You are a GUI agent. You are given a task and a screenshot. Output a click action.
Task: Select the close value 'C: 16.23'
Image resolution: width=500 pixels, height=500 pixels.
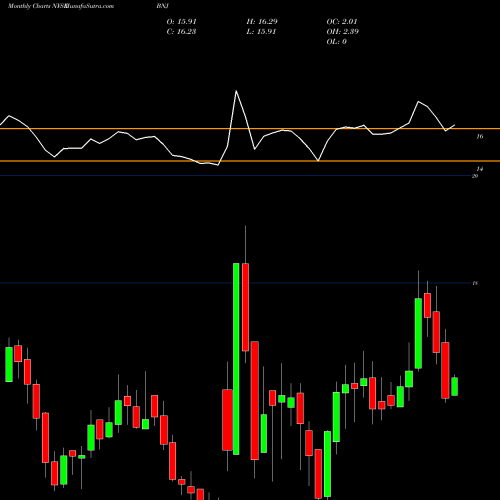click(181, 32)
